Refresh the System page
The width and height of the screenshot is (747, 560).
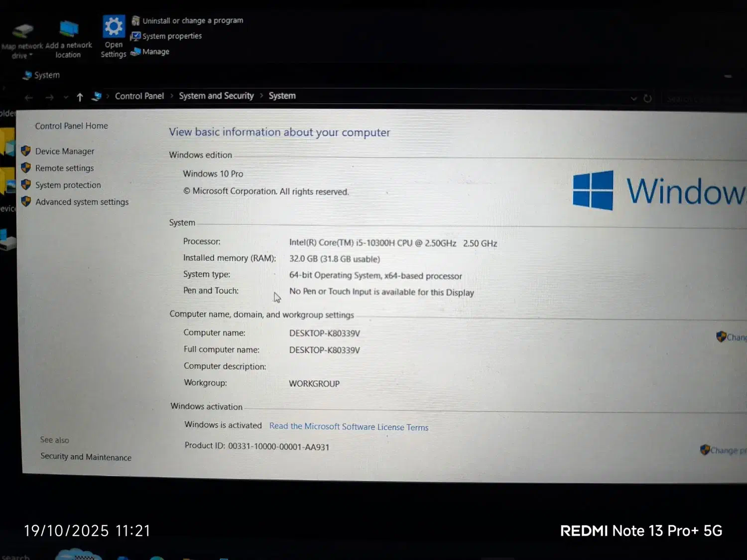647,99
